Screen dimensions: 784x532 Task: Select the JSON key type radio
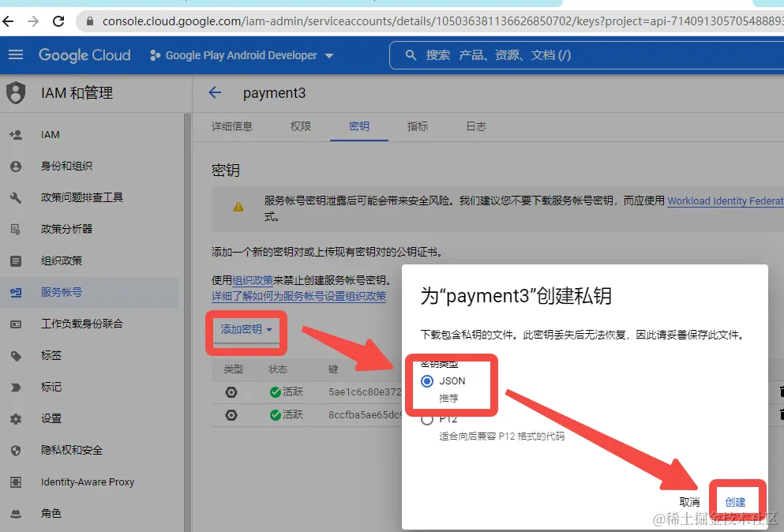(x=427, y=381)
